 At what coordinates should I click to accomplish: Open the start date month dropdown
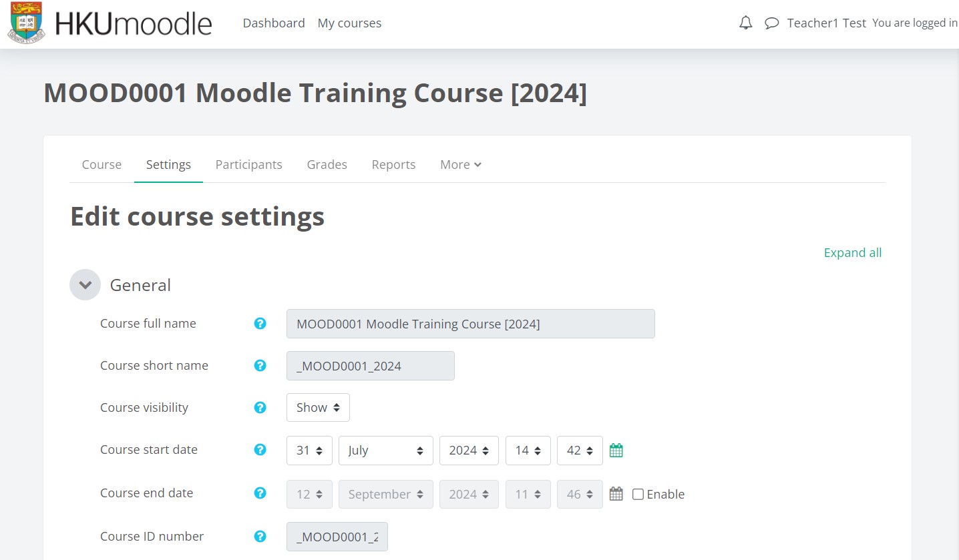tap(385, 451)
